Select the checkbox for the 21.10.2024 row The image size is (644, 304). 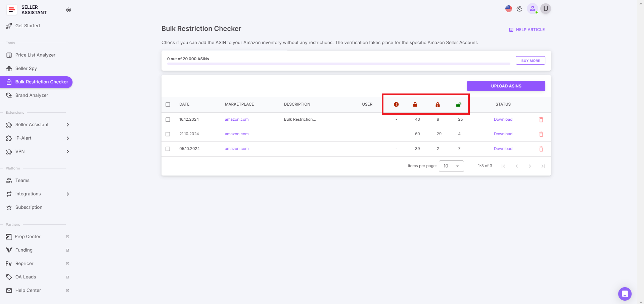[168, 134]
